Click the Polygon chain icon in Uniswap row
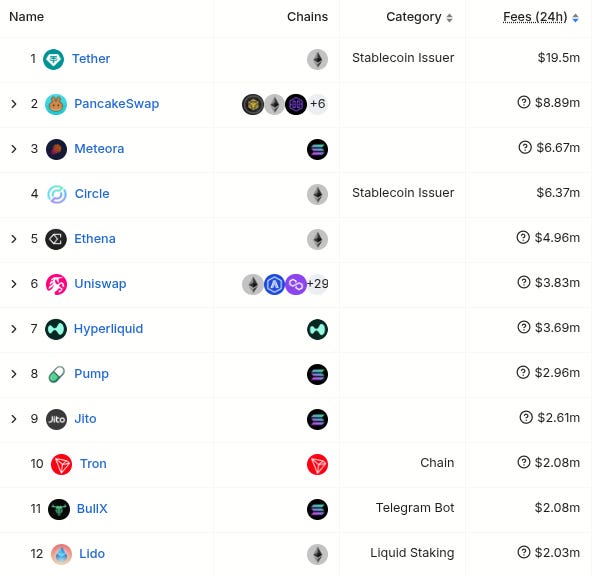 click(296, 284)
